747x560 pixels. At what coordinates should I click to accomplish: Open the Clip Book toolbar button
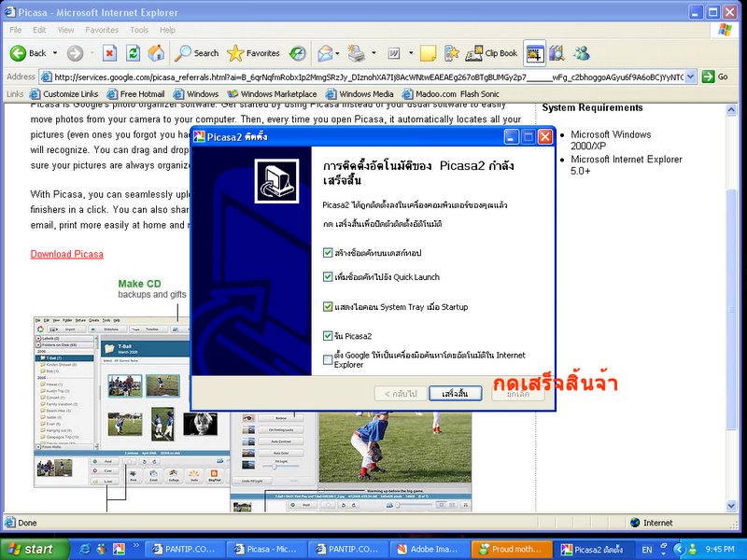coord(491,53)
